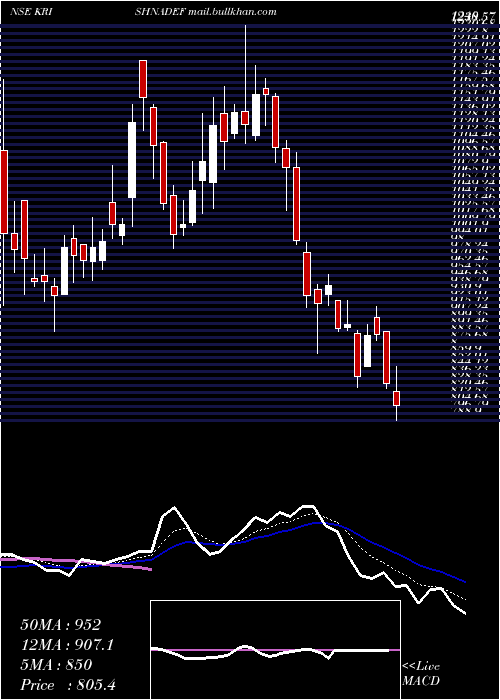Click the 12MA : 907.1 value

(x=67, y=645)
